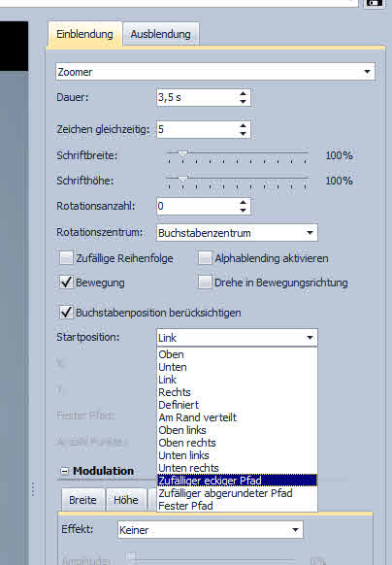The image size is (392, 565).
Task: Click into the Dauer input field
Action: [x=197, y=97]
